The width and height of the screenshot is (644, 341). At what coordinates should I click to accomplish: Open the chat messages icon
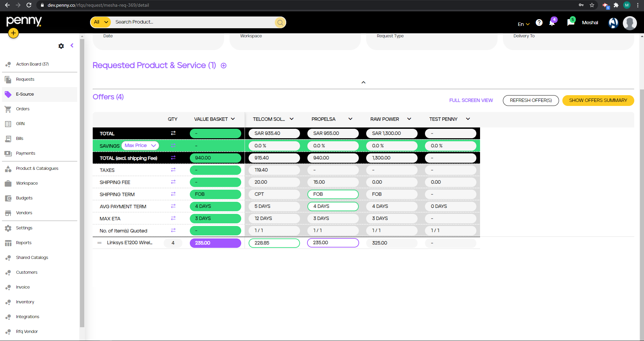[570, 23]
